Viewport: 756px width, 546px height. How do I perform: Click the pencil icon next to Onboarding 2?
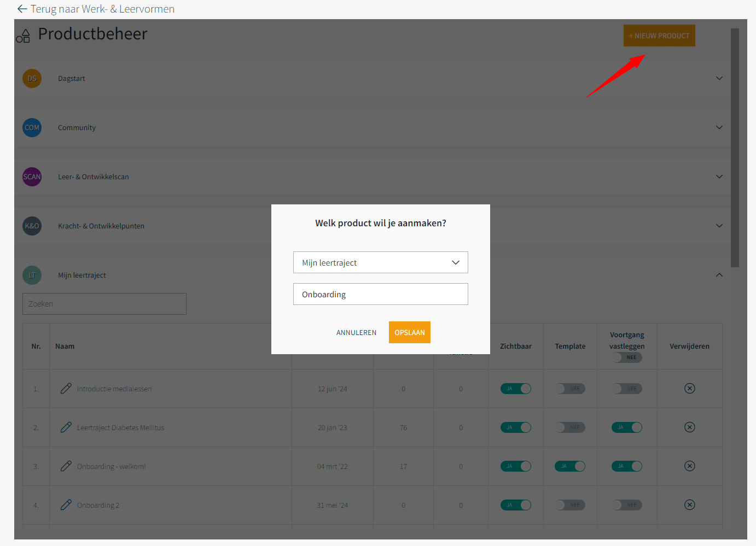click(66, 505)
